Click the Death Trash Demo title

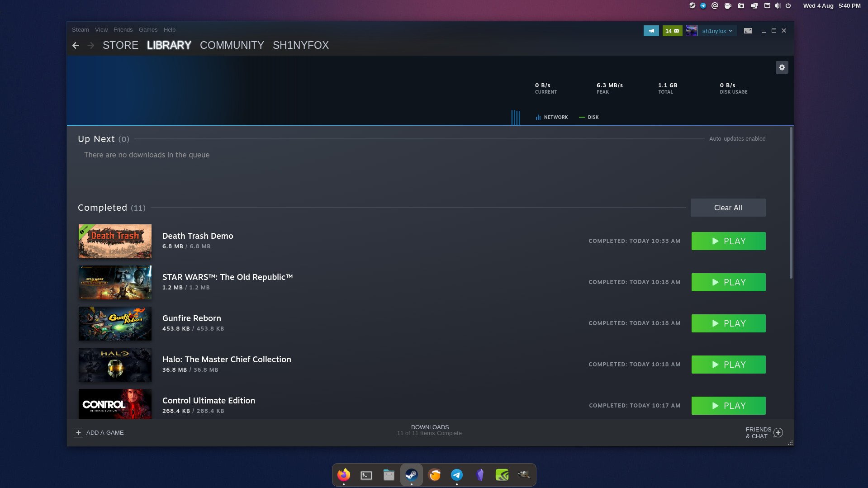[x=198, y=236]
